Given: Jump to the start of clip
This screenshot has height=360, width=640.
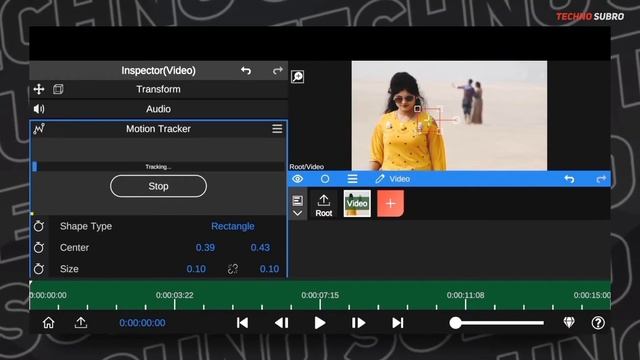Looking at the screenshot, I should tap(242, 323).
